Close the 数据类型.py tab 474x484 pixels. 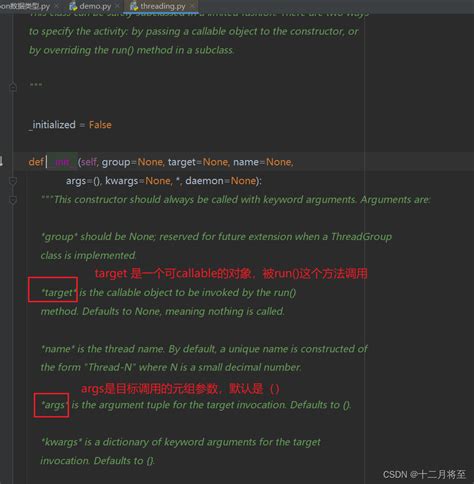[x=56, y=6]
